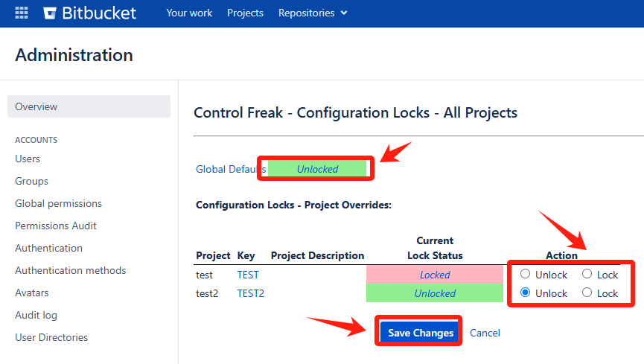This screenshot has height=364, width=644.
Task: Select Unlock radio for test project
Action: (x=525, y=274)
